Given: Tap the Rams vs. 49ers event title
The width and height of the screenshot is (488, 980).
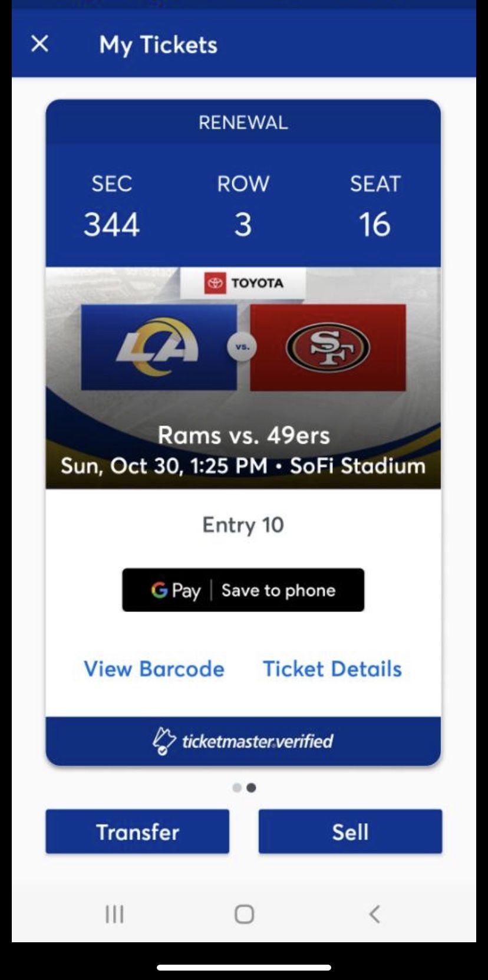Looking at the screenshot, I should point(243,435).
